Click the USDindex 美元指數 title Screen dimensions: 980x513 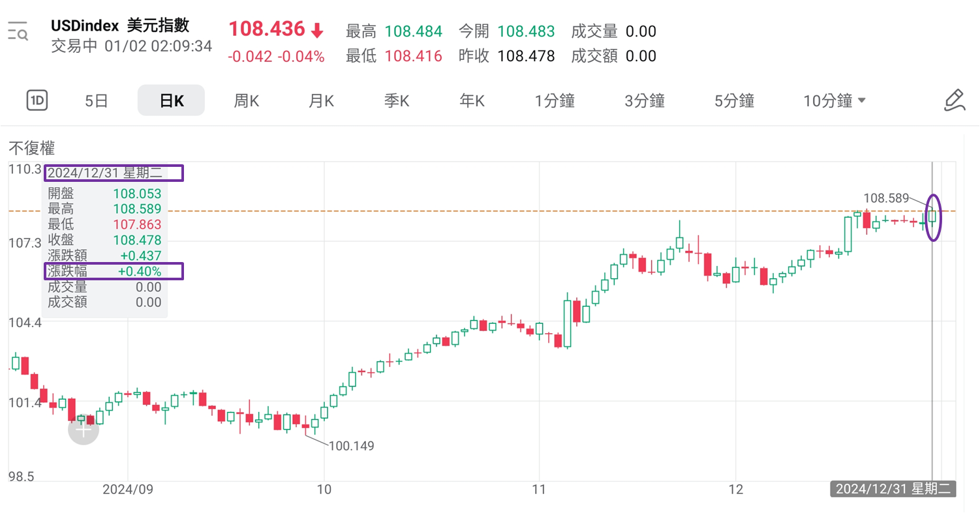pyautogui.click(x=120, y=26)
